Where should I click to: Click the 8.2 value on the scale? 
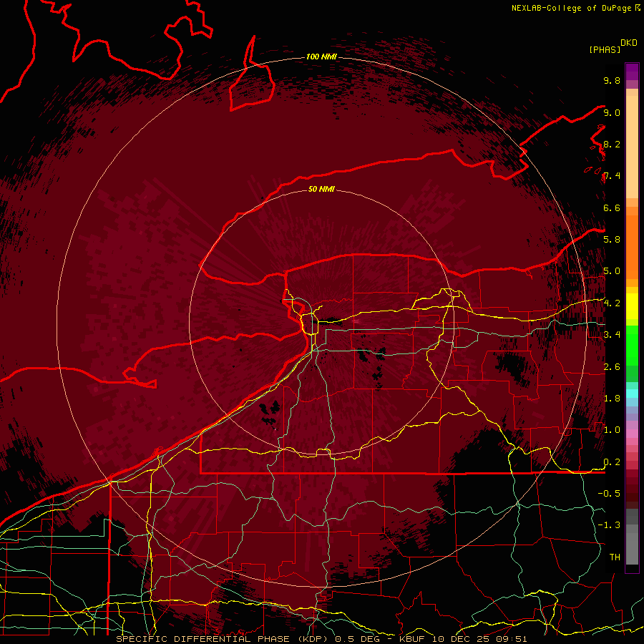click(x=612, y=144)
